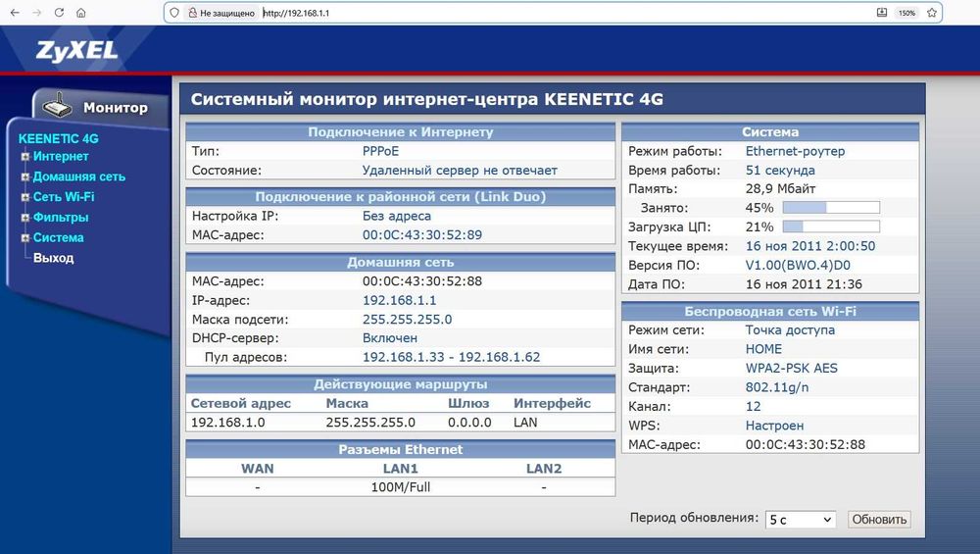Screen dimensions: 980x554
Task: Click the CPU load 21% bar
Action: [831, 227]
